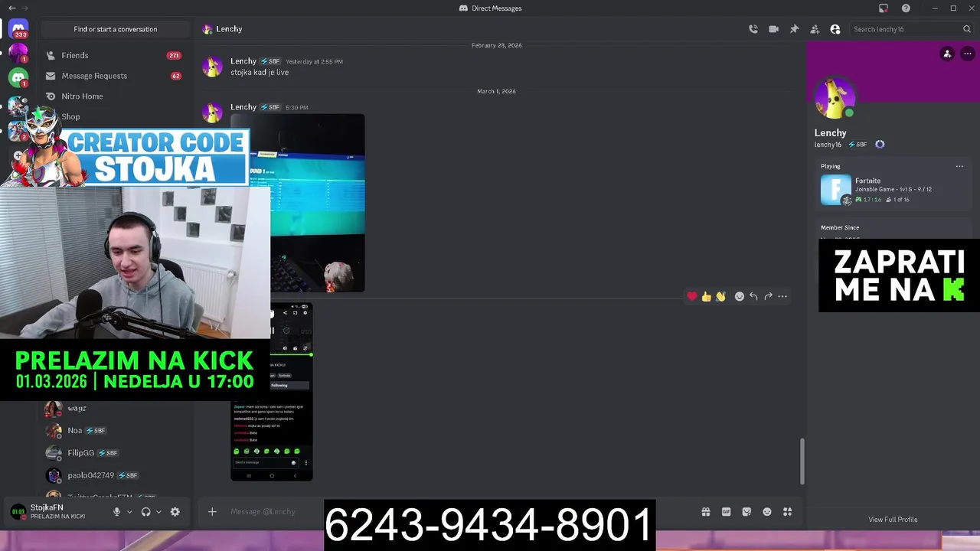Screen dimensions: 980x551
Task: Click Find or start a conversation
Action: coord(116,29)
